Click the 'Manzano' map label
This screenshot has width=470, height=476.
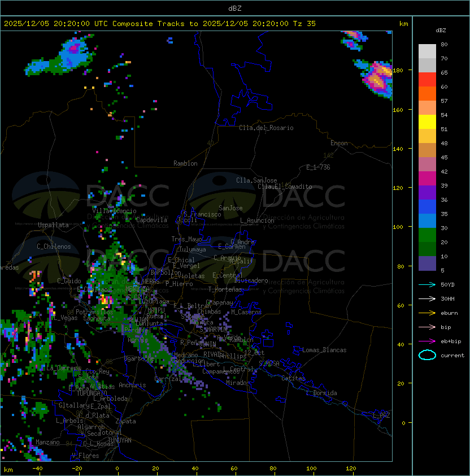click(x=47, y=442)
